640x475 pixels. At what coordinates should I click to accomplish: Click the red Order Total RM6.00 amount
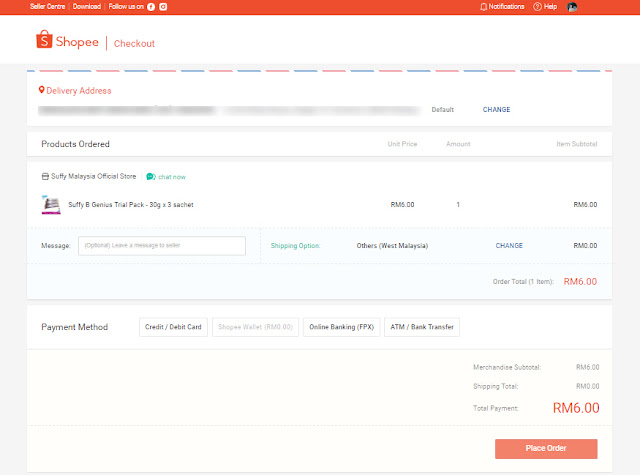point(580,282)
